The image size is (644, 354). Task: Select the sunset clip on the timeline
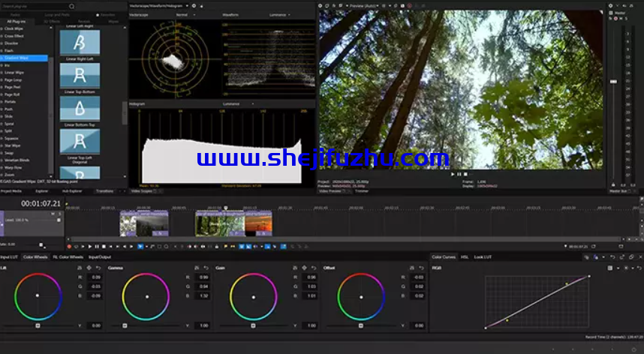258,224
